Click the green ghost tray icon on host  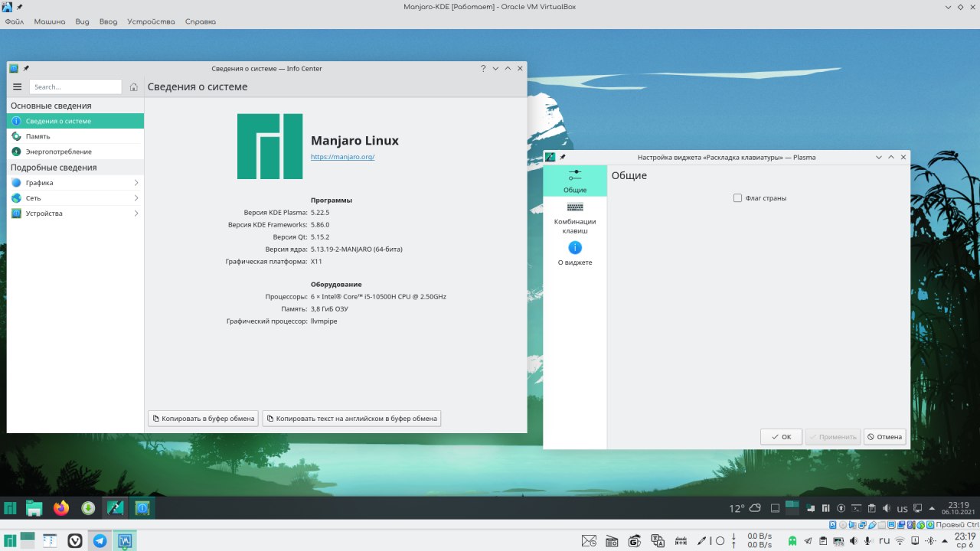tap(792, 541)
